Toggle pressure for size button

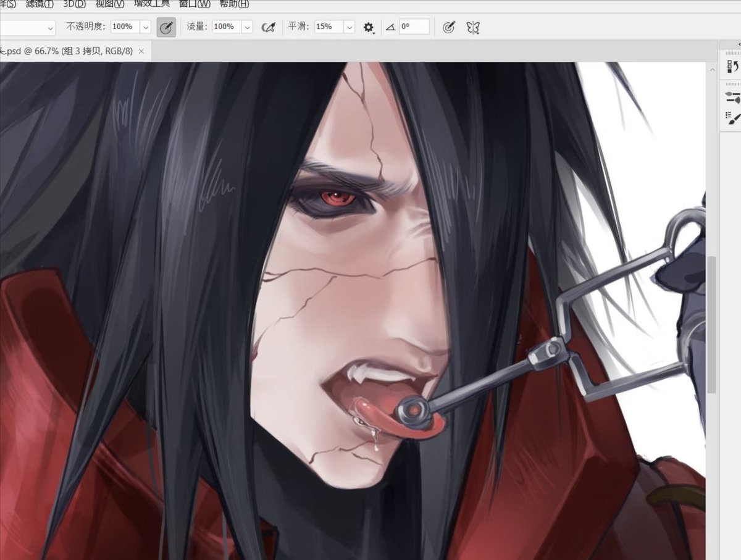click(x=449, y=27)
